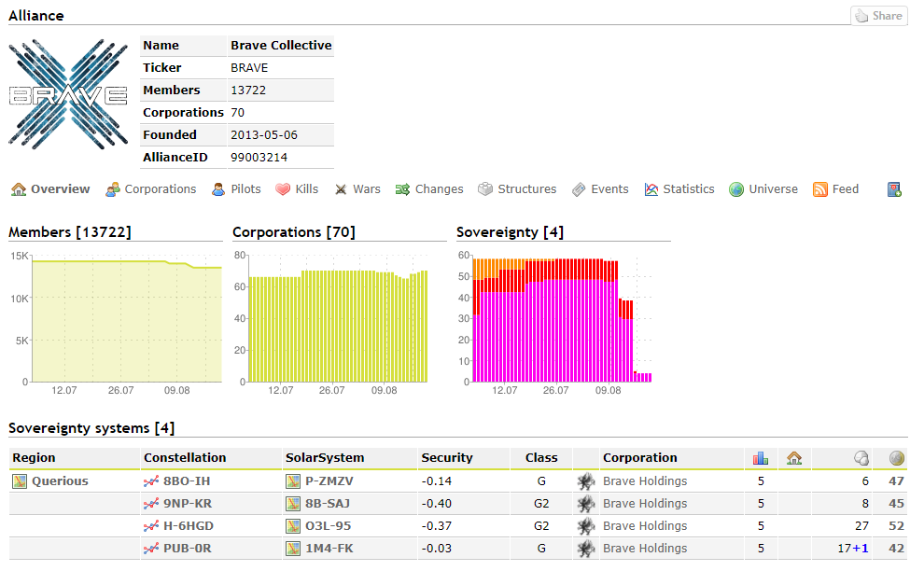This screenshot has width=924, height=571.
Task: Click the crossed swords Wars icon
Action: [341, 189]
